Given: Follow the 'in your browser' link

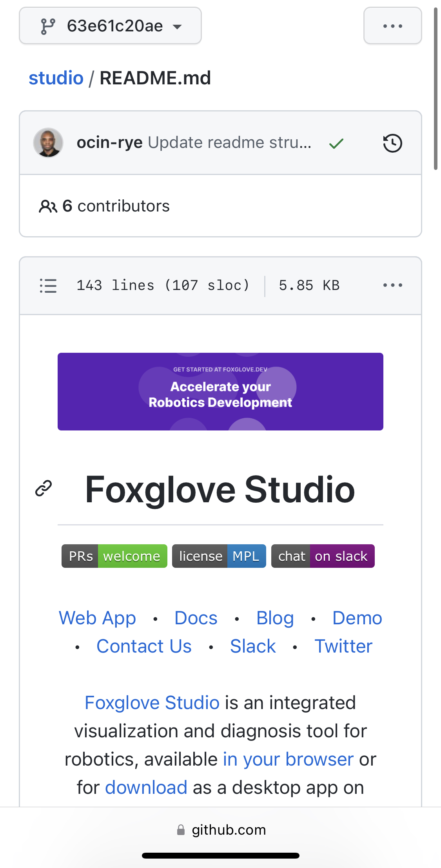Looking at the screenshot, I should 288,759.
